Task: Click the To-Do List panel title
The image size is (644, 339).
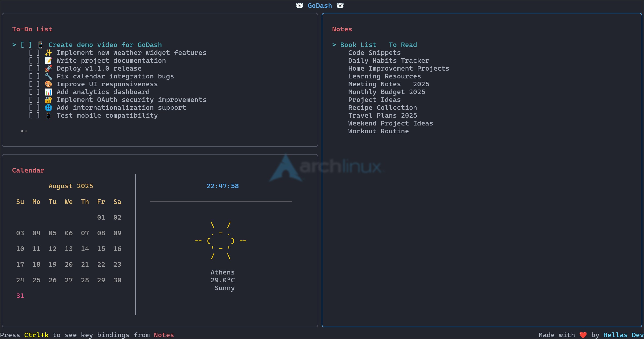Action: (x=32, y=29)
